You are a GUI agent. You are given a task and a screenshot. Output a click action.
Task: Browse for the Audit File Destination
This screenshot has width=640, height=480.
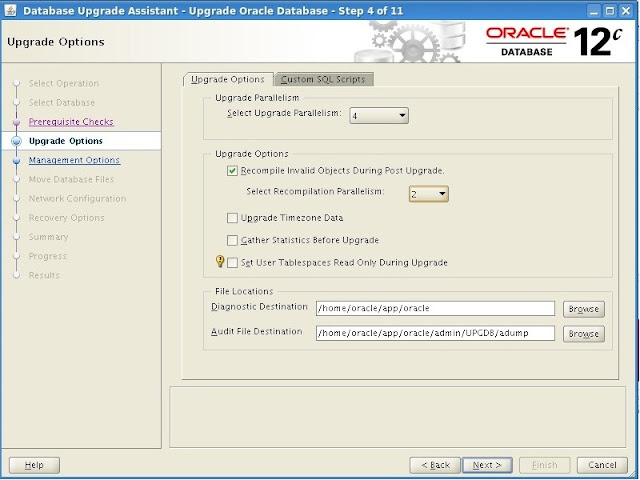(584, 334)
